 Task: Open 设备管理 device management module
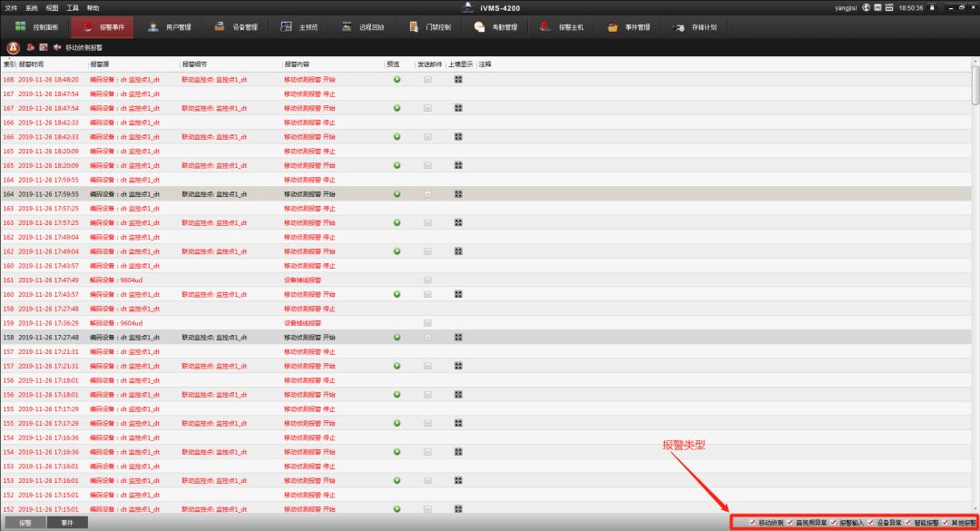[235, 27]
